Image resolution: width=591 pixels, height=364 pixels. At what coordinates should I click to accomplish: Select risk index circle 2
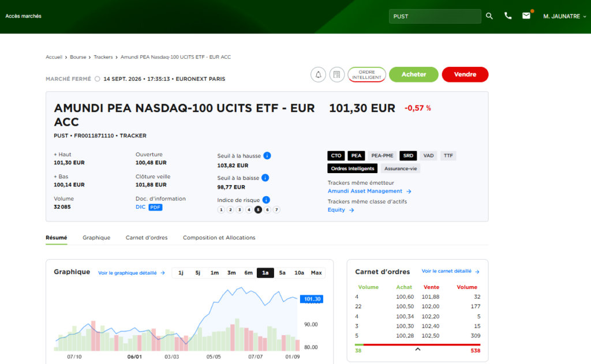(x=230, y=210)
